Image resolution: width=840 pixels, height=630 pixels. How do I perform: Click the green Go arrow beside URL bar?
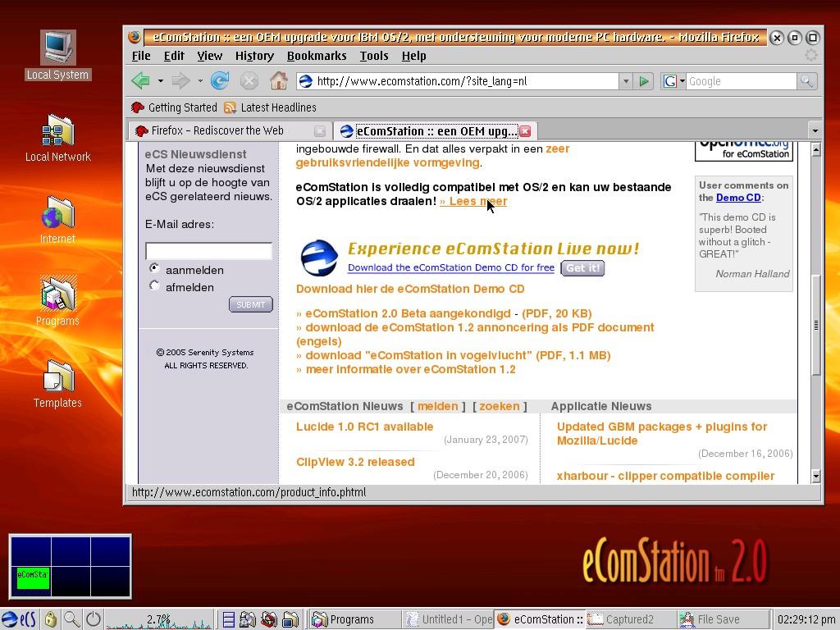coord(644,81)
